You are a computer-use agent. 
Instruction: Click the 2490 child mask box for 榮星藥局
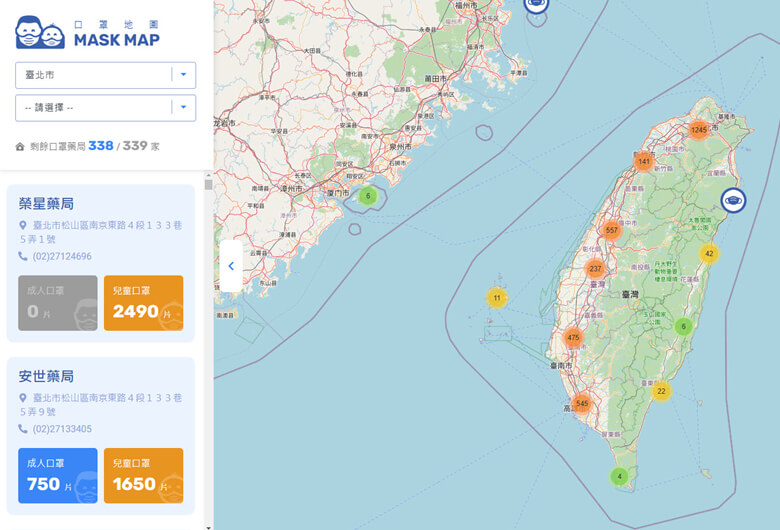143,303
